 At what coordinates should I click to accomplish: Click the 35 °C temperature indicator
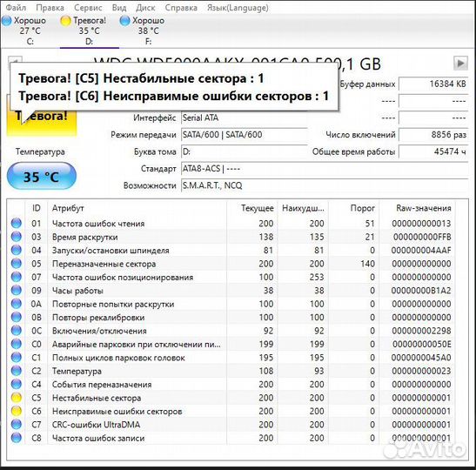coord(42,176)
